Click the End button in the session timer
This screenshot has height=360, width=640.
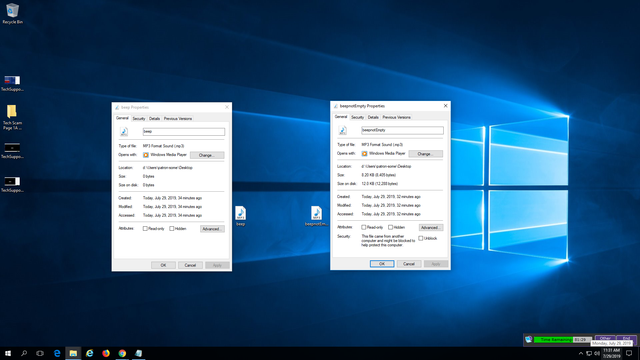click(x=627, y=339)
